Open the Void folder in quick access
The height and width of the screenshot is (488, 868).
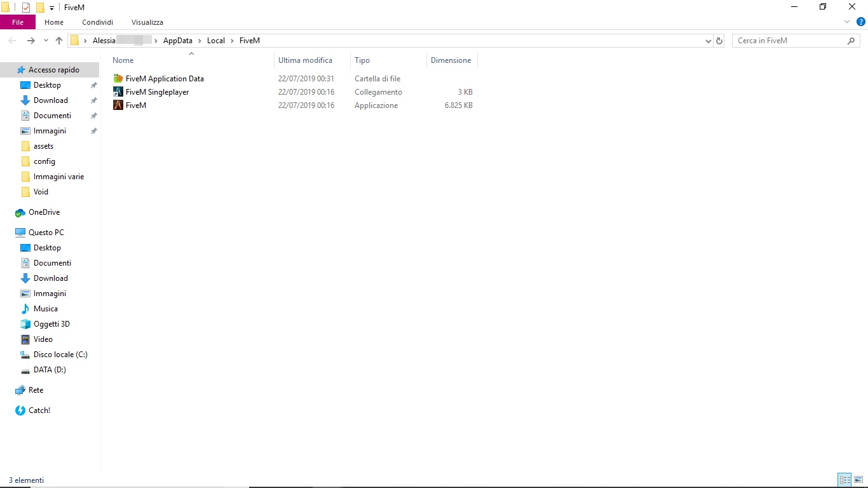[41, 192]
